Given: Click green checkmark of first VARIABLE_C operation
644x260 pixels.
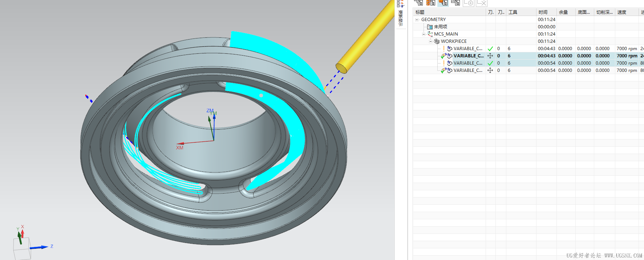Looking at the screenshot, I should pos(490,49).
